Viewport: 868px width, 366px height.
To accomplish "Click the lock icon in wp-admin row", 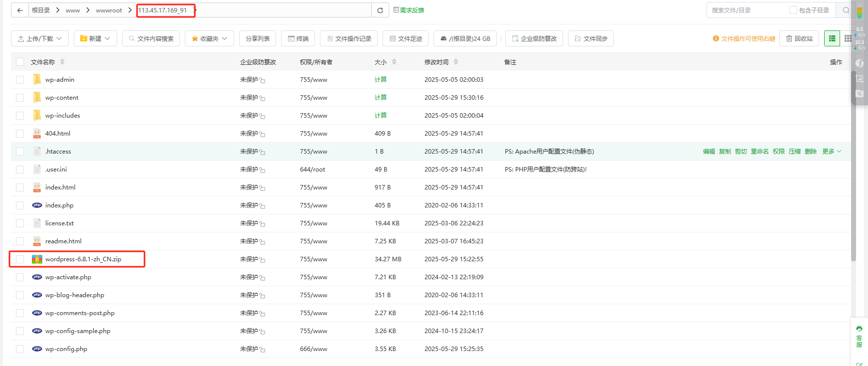I will [262, 80].
